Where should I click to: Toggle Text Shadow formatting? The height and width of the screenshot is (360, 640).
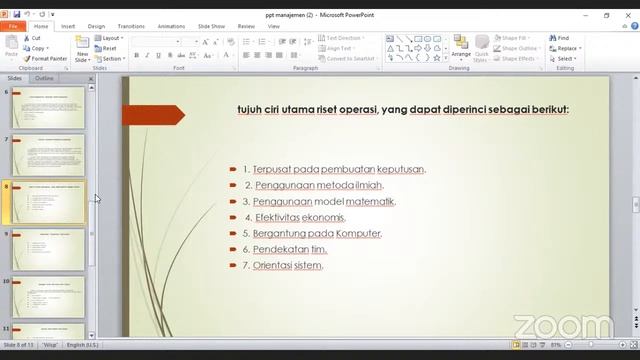tap(170, 55)
